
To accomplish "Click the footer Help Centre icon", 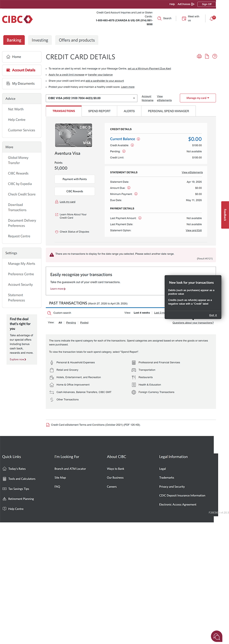I will tap(4, 509).
